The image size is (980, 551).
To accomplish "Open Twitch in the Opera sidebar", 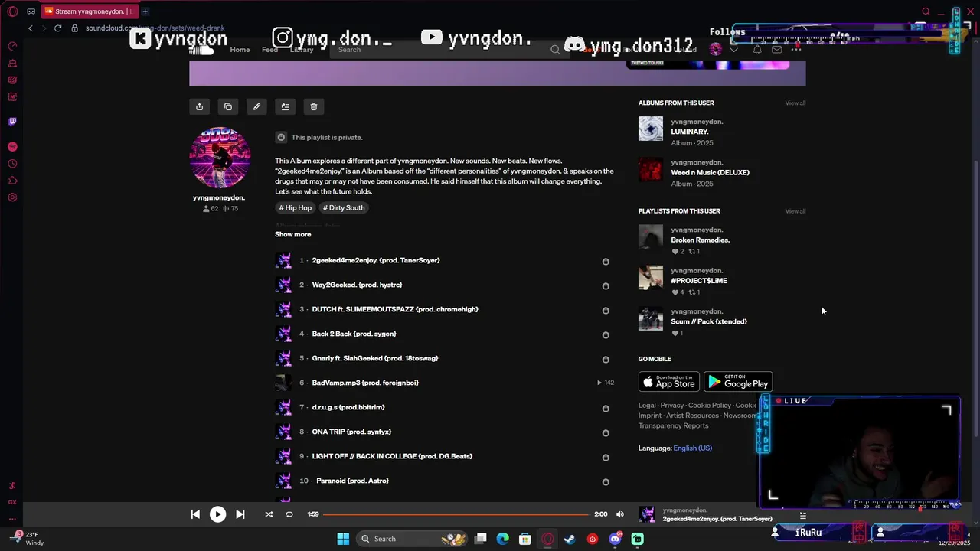I will click(12, 121).
